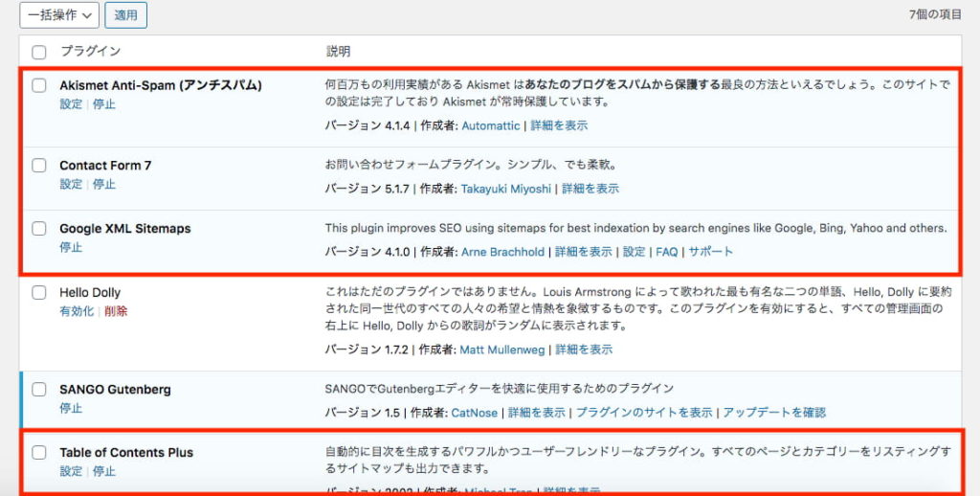This screenshot has height=496, width=980.
Task: Click 停止 under Contact Form 7
Action: coord(103,184)
